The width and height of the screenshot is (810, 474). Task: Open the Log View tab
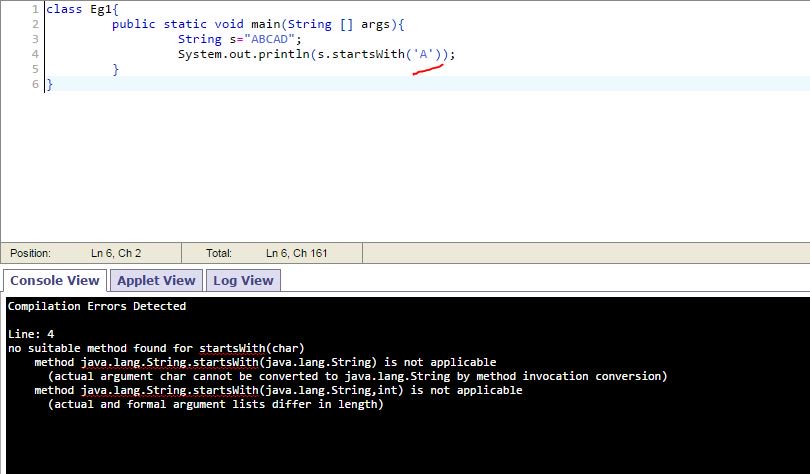[243, 280]
